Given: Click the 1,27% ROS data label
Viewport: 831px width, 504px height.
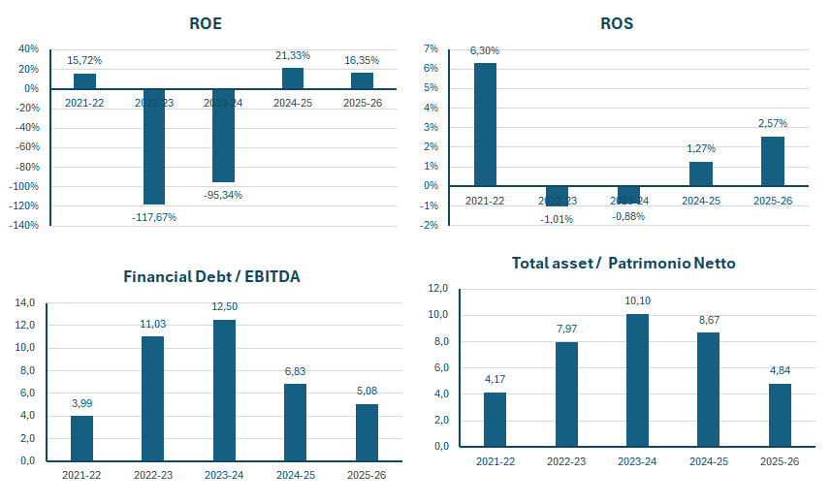Looking at the screenshot, I should click(701, 148).
